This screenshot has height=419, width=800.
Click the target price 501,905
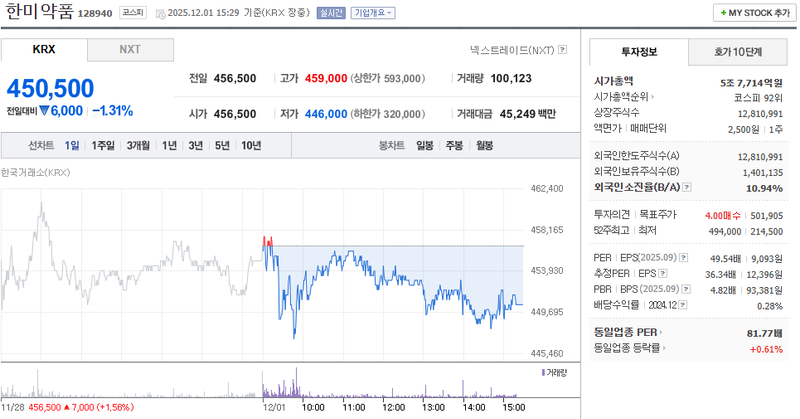[x=766, y=216]
